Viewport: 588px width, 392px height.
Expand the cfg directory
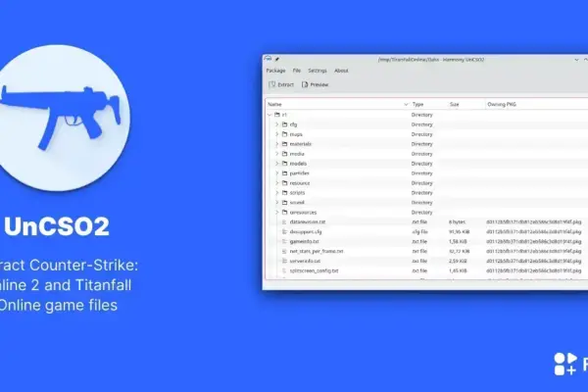277,124
